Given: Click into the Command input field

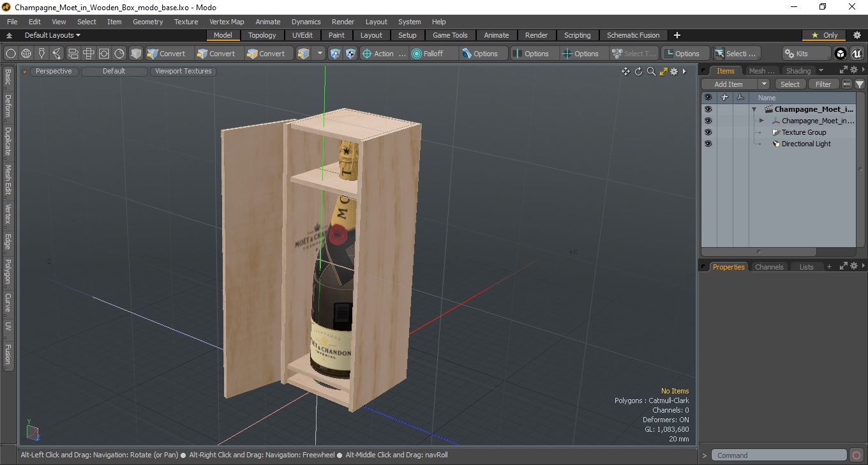Looking at the screenshot, I should 779,455.
